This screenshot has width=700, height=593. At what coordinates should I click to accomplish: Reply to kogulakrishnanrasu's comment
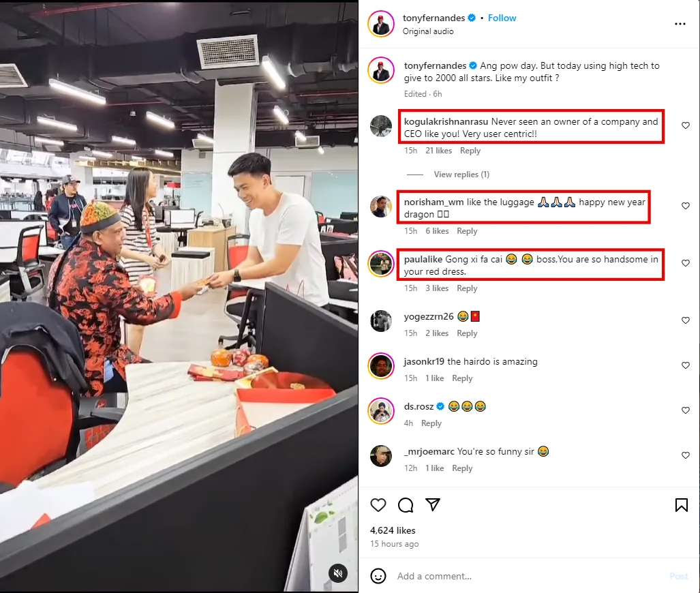(470, 151)
